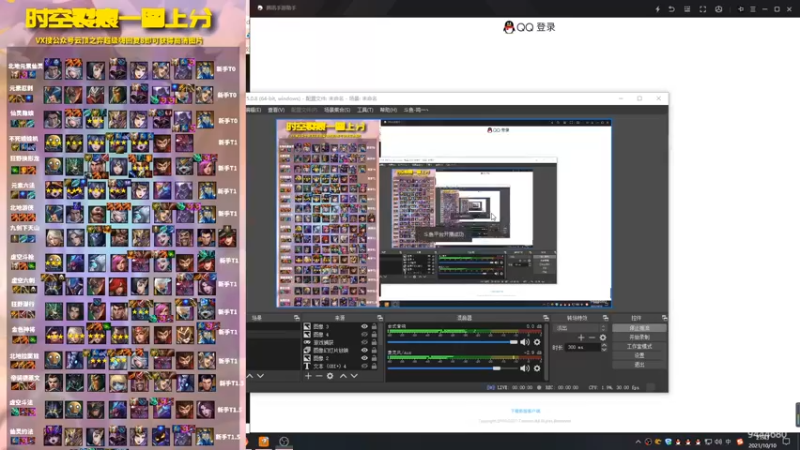
Task: Open 查看(V) menu in OBS
Action: point(276,110)
